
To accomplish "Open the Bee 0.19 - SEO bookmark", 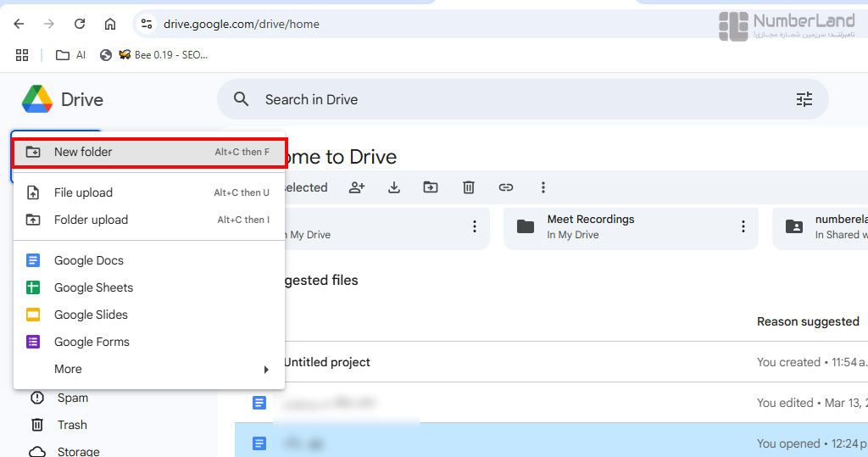I will pos(163,55).
